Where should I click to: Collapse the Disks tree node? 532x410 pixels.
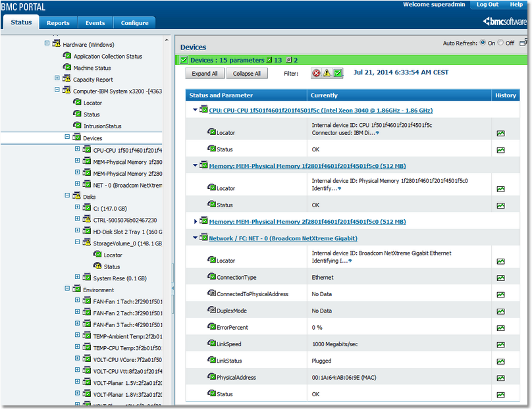tap(67, 195)
